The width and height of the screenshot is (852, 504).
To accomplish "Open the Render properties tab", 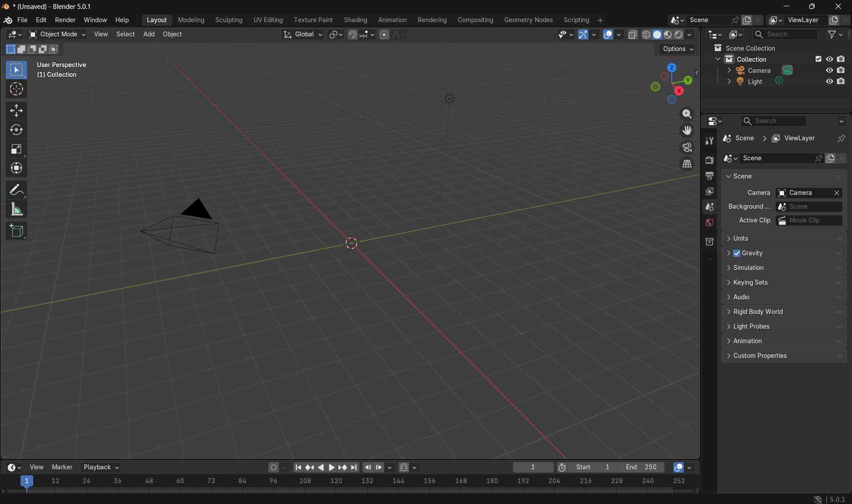I will click(709, 159).
